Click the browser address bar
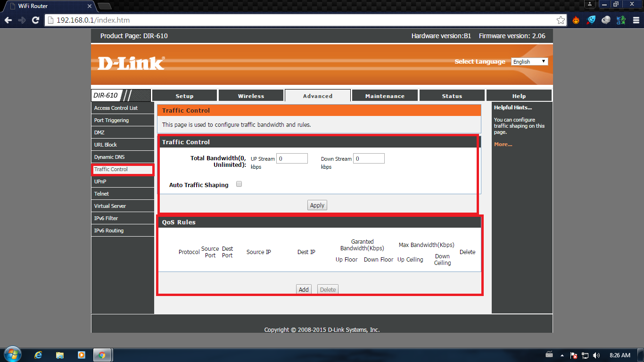 pos(302,20)
